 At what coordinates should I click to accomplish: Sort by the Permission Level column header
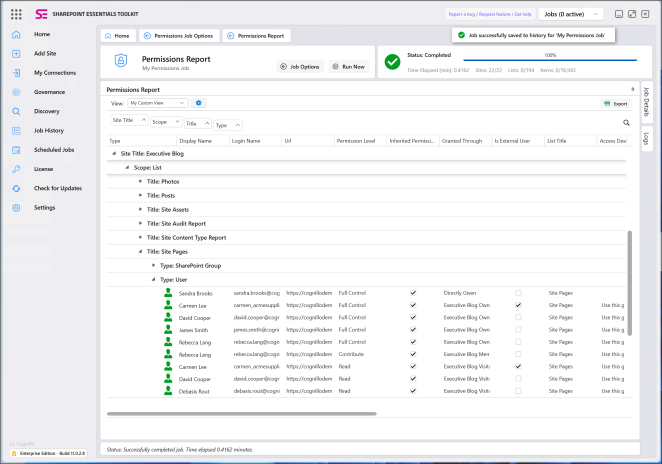360,141
